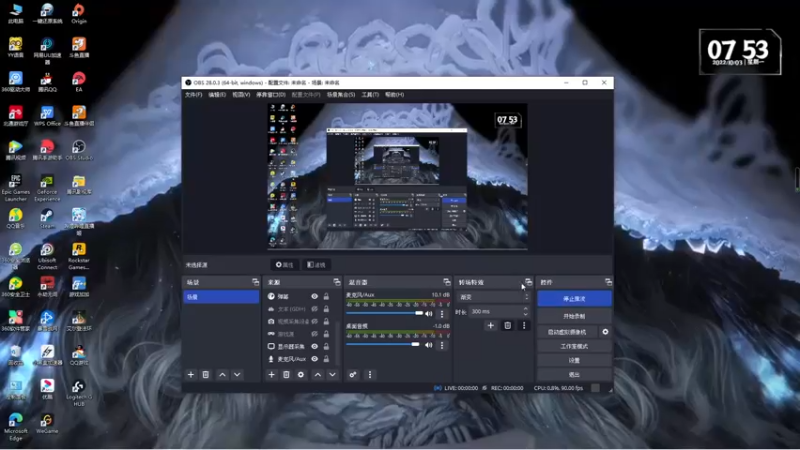Open the mixer's bottom three-dot menu
Screen dimensions: 800x450
pos(370,374)
